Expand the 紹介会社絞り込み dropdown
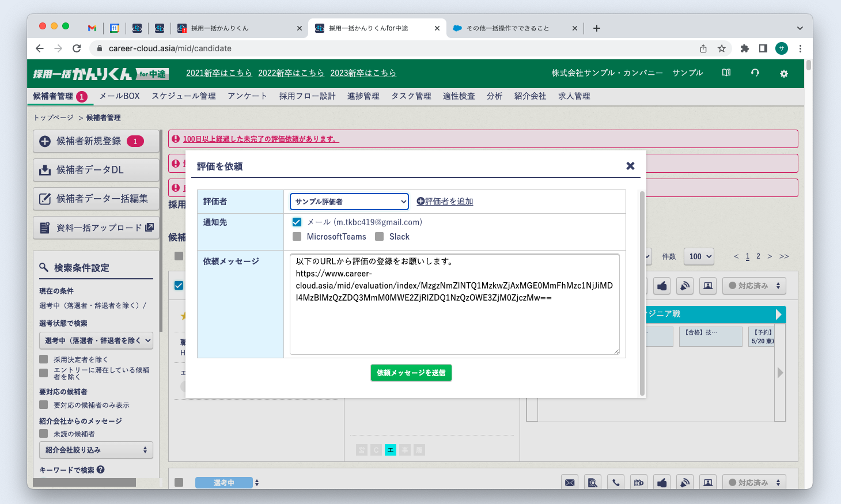This screenshot has height=504, width=841. coord(96,450)
